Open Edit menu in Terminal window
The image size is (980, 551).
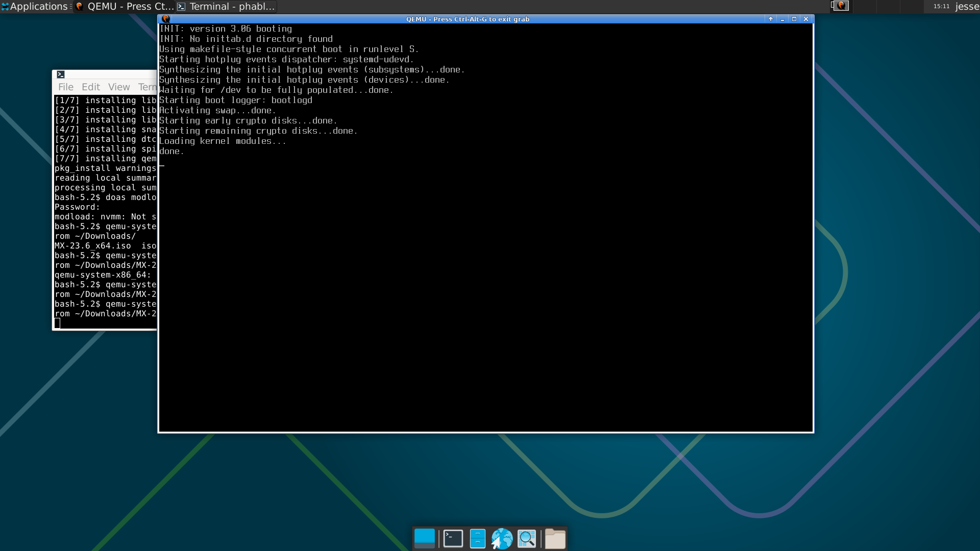91,87
